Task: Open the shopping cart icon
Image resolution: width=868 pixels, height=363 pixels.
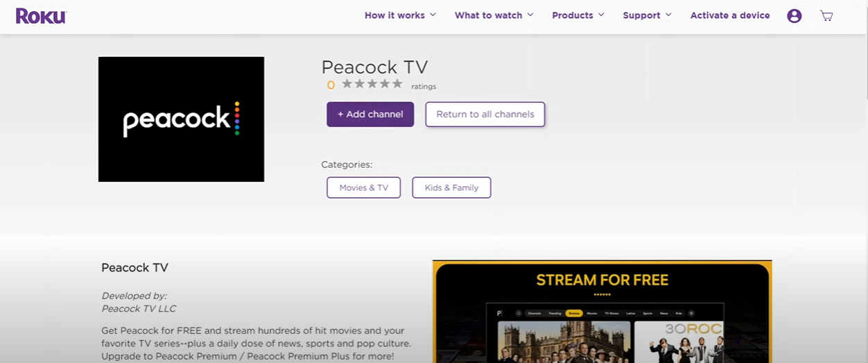Action: click(826, 15)
